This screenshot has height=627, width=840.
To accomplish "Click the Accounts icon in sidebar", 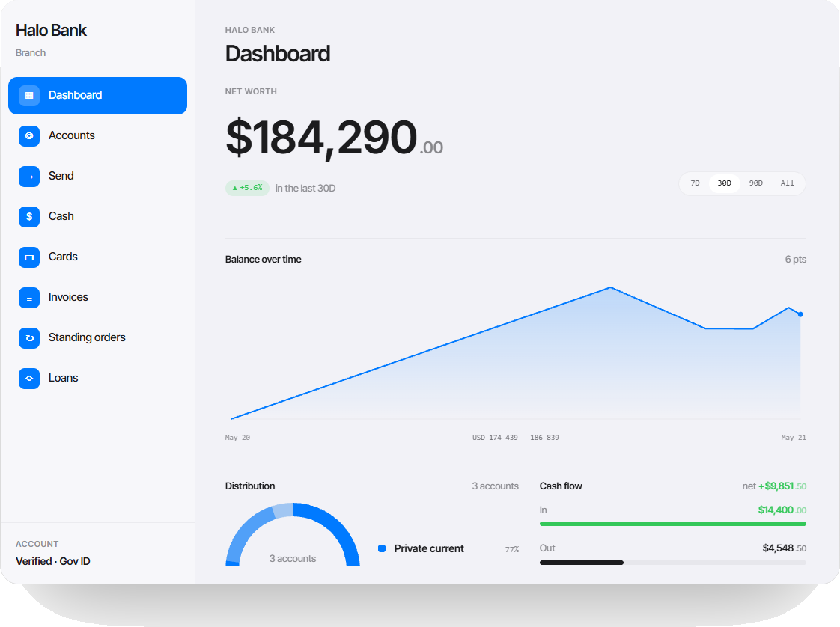I will coord(29,136).
